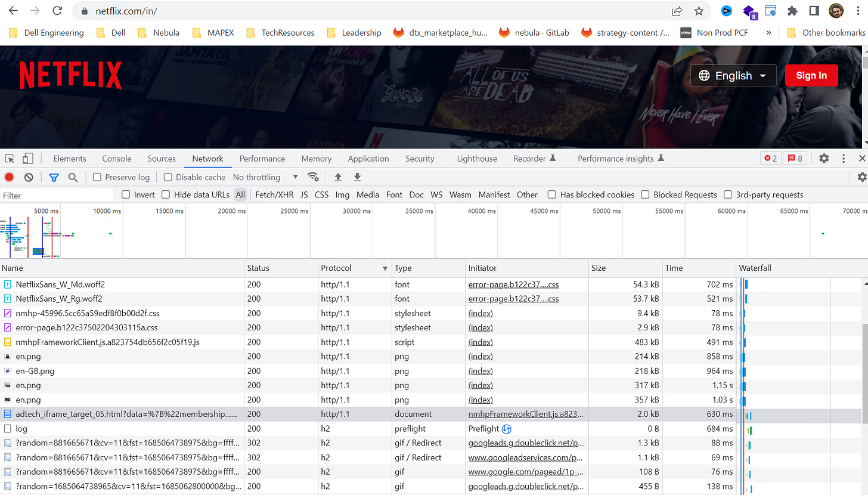Filter requests by JS type
868x495 pixels.
pyautogui.click(x=304, y=194)
